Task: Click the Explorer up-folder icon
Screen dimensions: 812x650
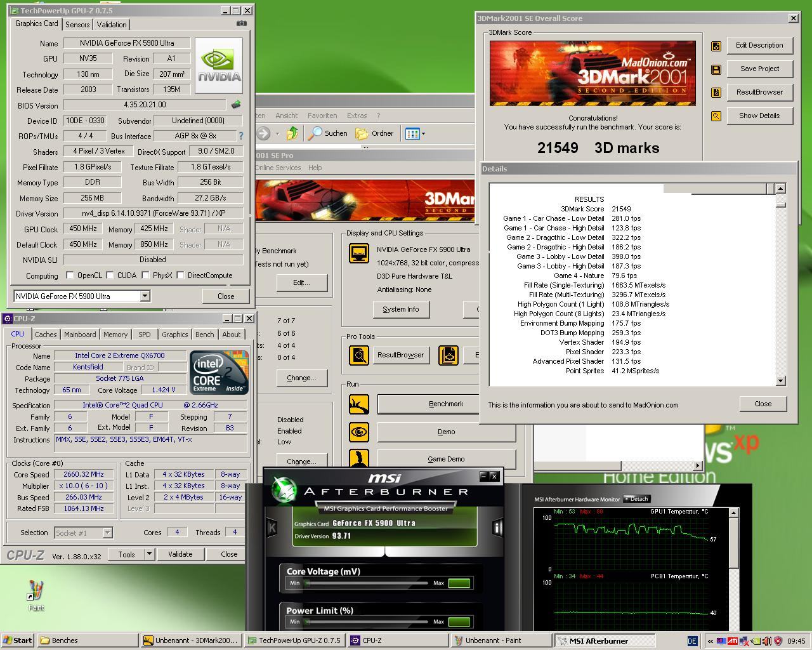Action: pos(292,133)
